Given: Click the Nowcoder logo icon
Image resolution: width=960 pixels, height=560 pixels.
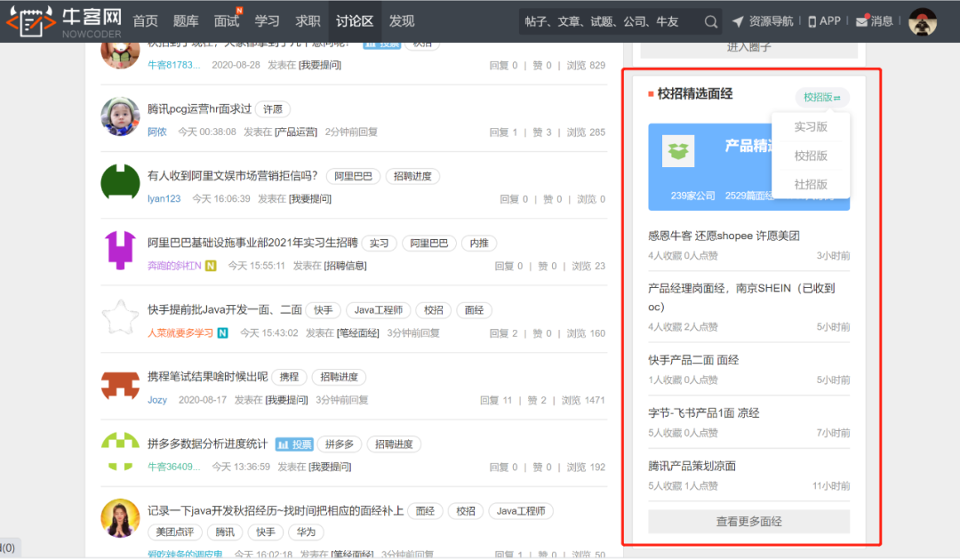Looking at the screenshot, I should coord(30,21).
